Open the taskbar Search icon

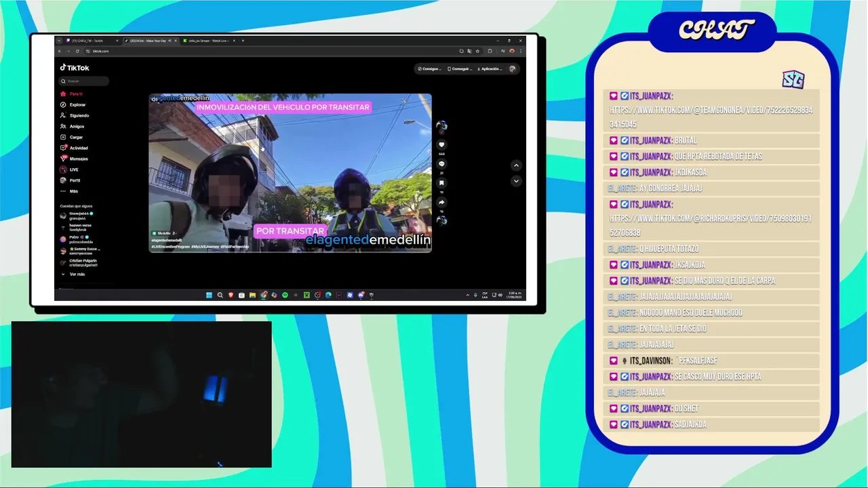(220, 295)
